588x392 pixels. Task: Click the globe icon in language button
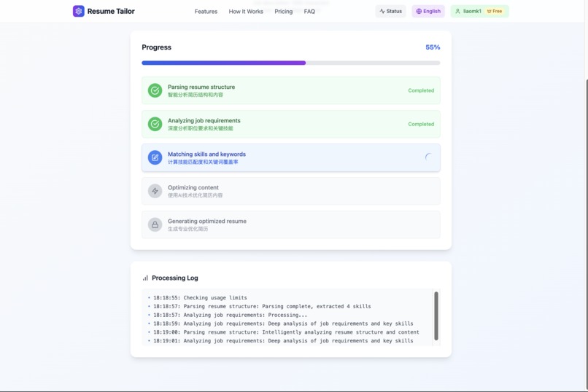(x=419, y=11)
